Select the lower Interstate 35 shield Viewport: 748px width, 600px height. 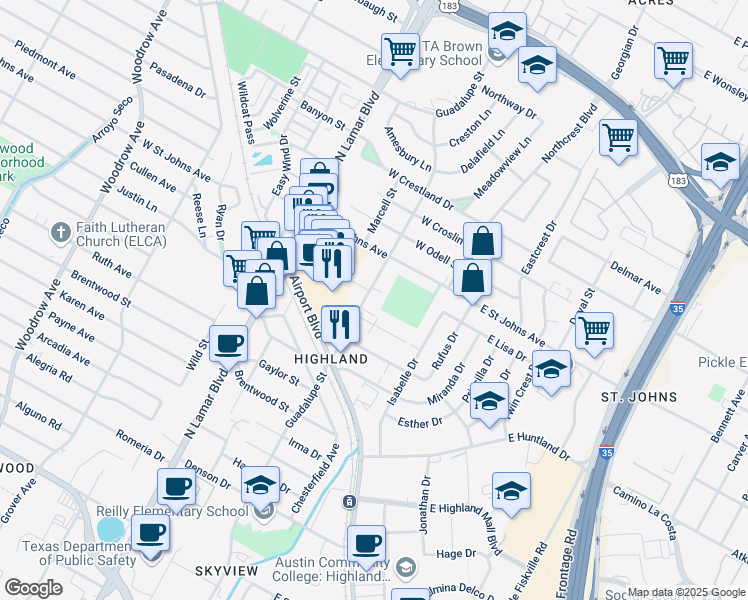pyautogui.click(x=606, y=452)
